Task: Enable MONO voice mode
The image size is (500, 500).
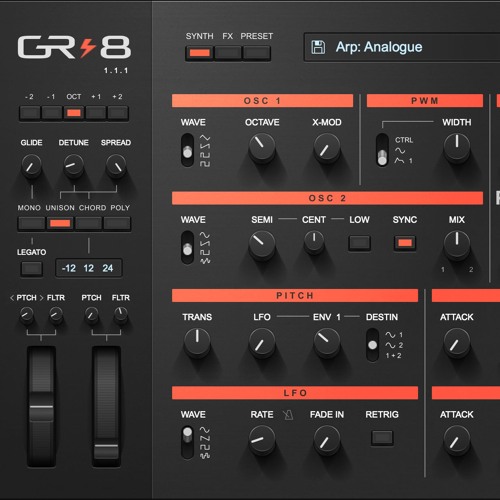Action: [31, 223]
